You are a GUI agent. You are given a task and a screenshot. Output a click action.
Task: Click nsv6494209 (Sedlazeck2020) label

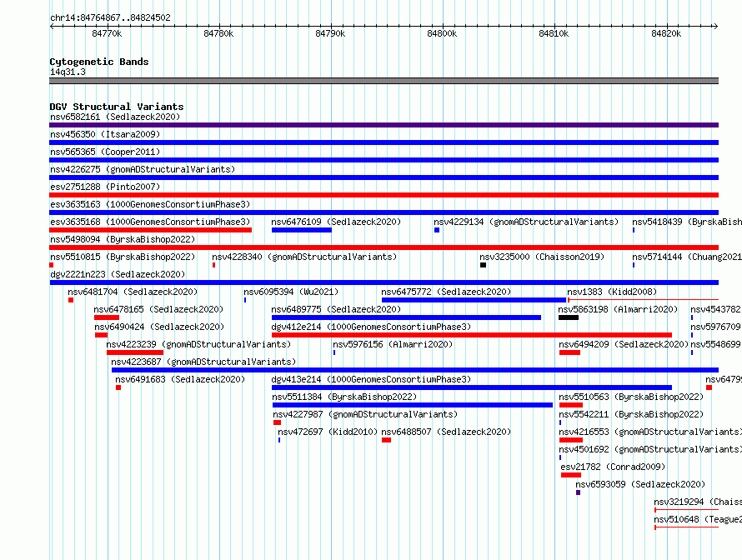click(x=624, y=344)
